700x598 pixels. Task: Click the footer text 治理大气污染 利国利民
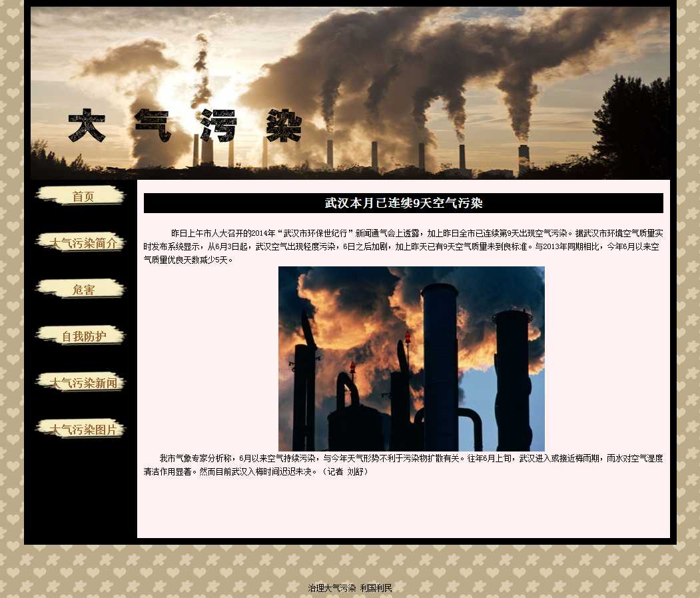tap(350, 588)
